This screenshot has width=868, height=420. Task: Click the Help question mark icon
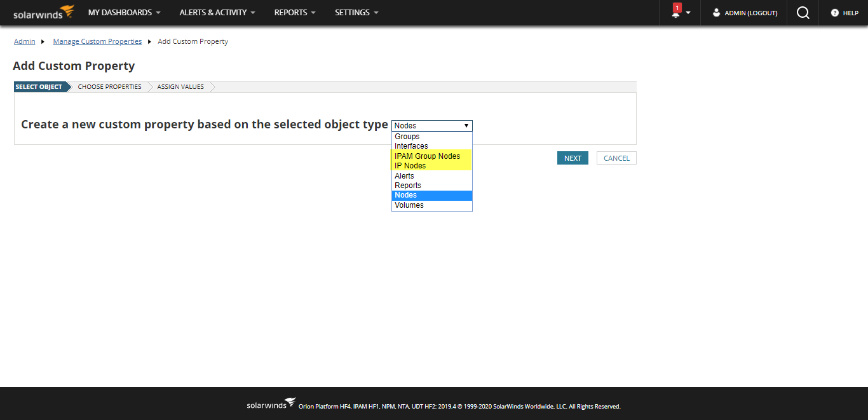835,13
